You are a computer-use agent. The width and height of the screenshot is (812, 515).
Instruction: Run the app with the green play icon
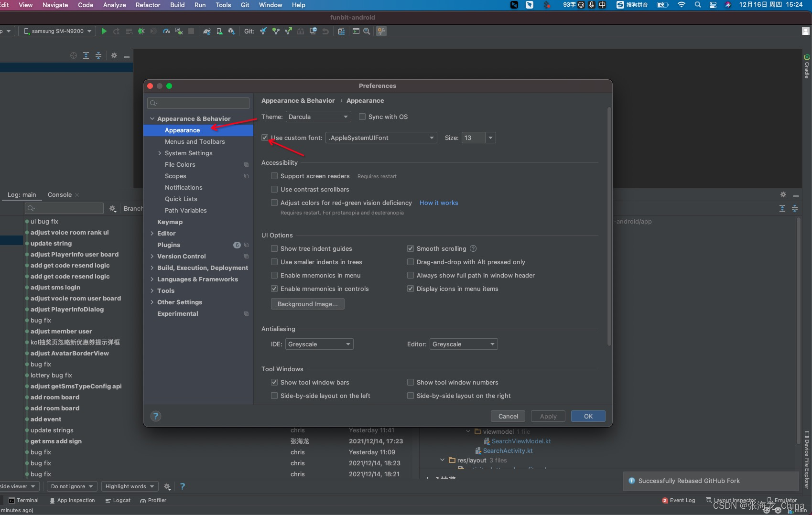click(x=104, y=31)
